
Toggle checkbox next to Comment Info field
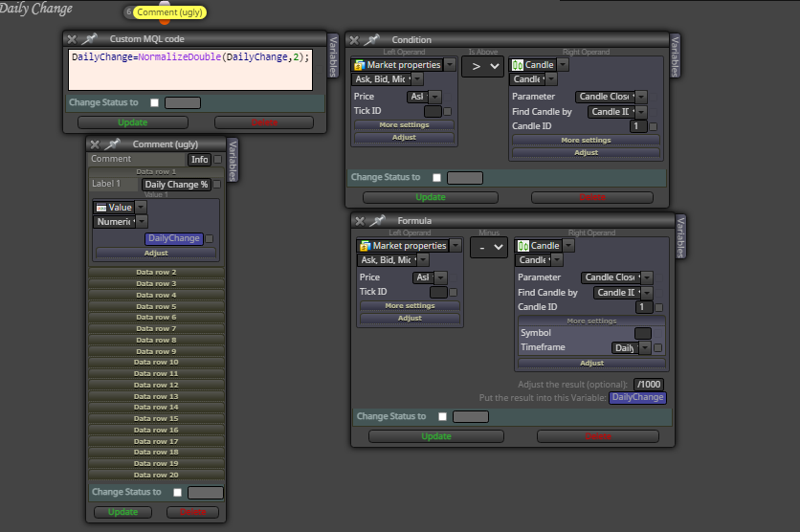point(218,159)
